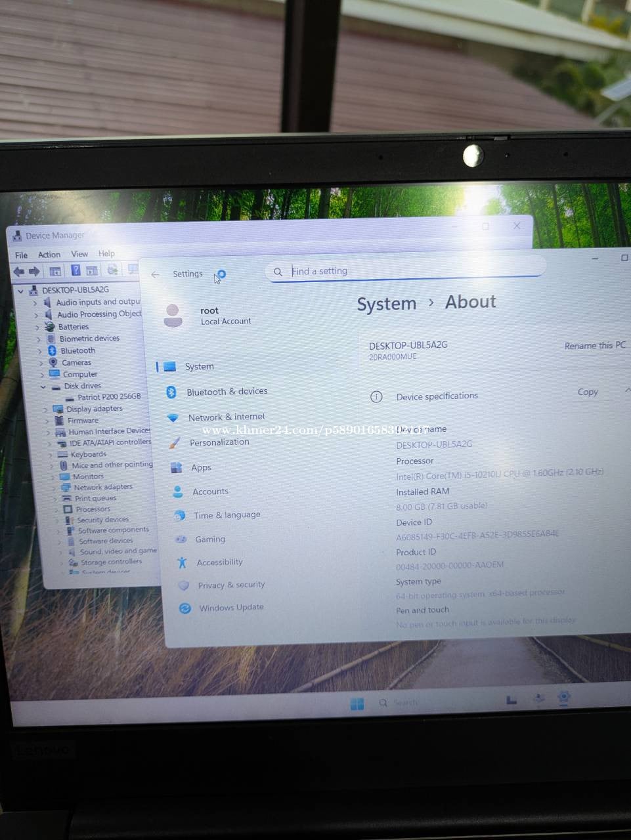The width and height of the screenshot is (631, 840).
Task: Collapse the Device specifications section
Action: tap(627, 391)
